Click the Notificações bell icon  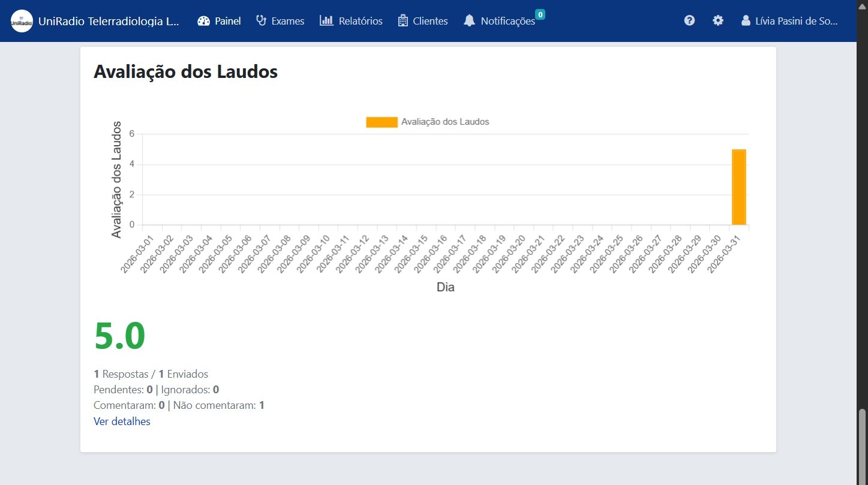pyautogui.click(x=469, y=21)
